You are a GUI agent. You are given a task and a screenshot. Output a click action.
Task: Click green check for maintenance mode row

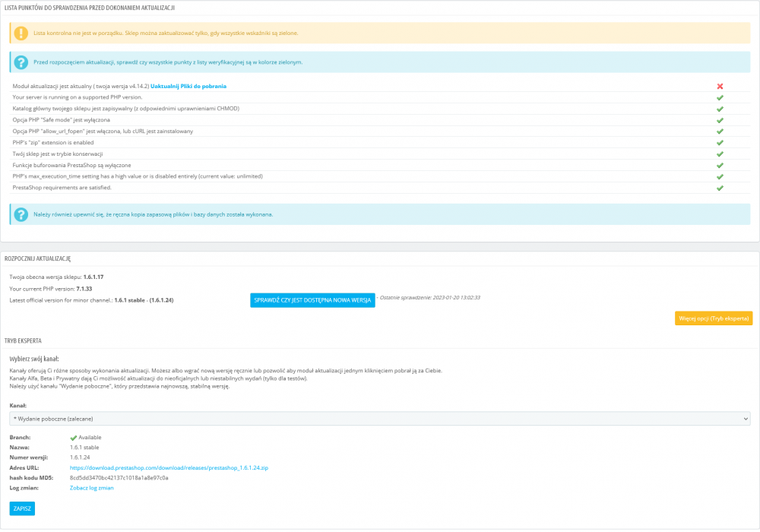click(x=720, y=154)
